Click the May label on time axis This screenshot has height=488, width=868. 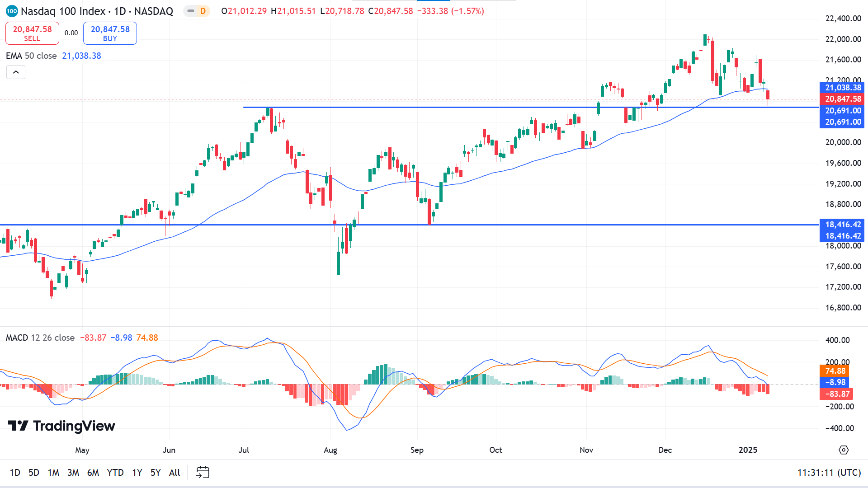click(x=82, y=450)
